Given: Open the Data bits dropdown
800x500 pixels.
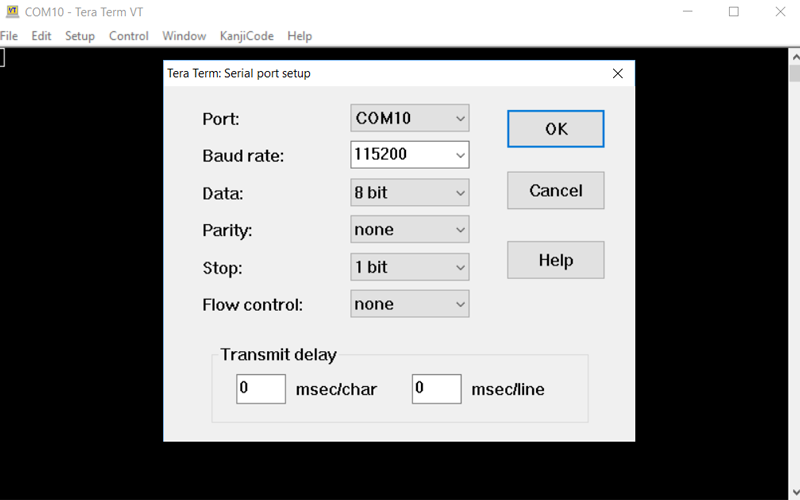Looking at the screenshot, I should click(409, 192).
